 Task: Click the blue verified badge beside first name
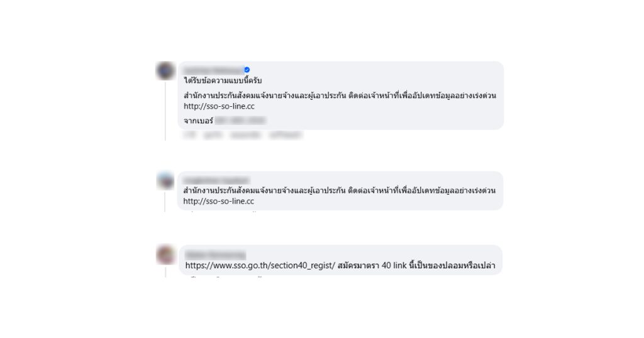click(x=247, y=70)
